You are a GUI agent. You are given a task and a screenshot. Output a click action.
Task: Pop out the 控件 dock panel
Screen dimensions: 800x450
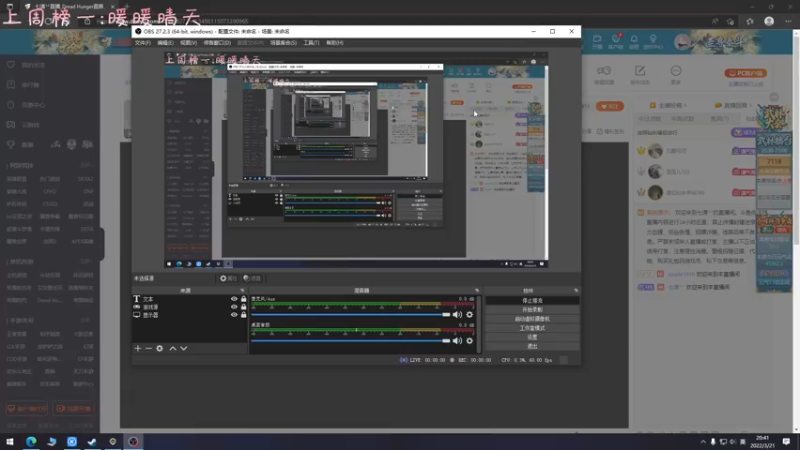(x=576, y=290)
